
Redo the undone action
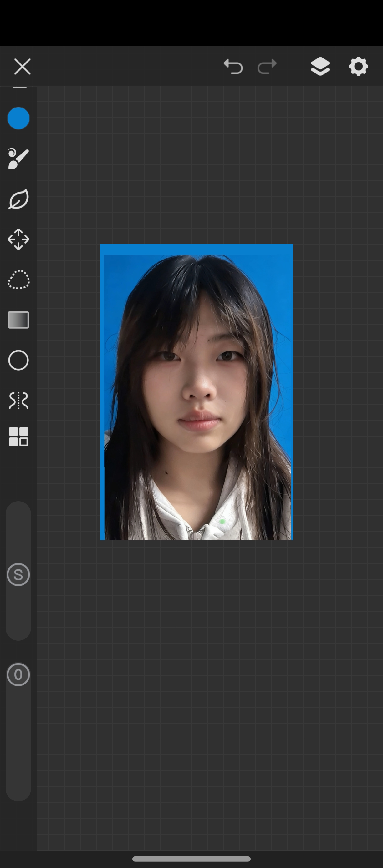coord(267,66)
